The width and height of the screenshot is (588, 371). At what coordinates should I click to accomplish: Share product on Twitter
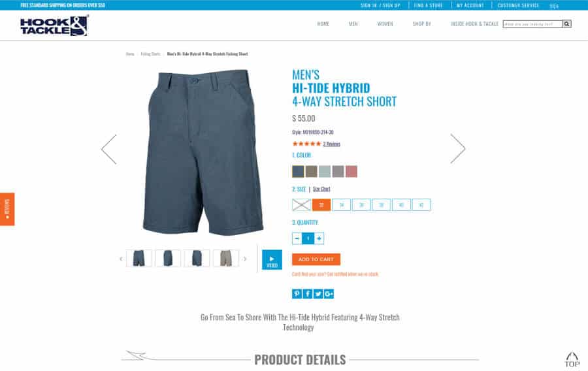(x=318, y=294)
